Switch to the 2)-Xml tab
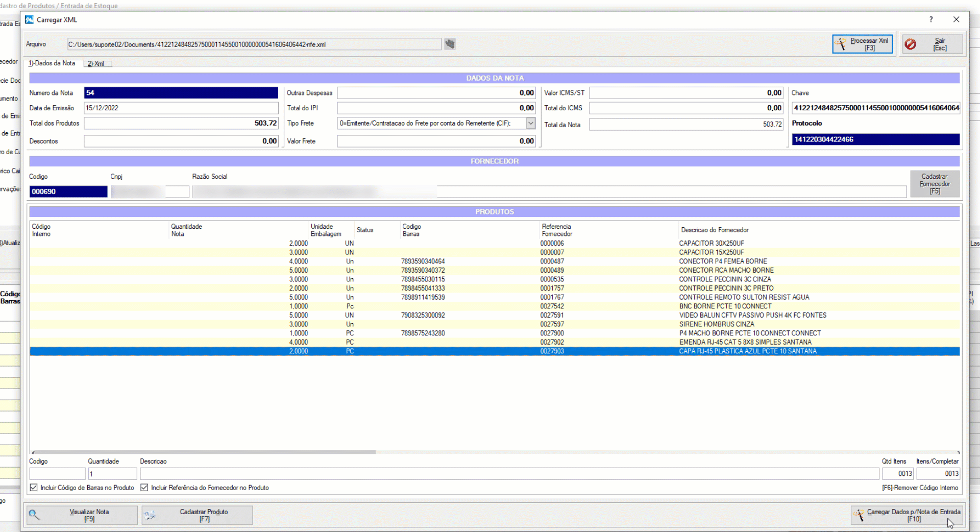This screenshot has height=532, width=980. 95,64
